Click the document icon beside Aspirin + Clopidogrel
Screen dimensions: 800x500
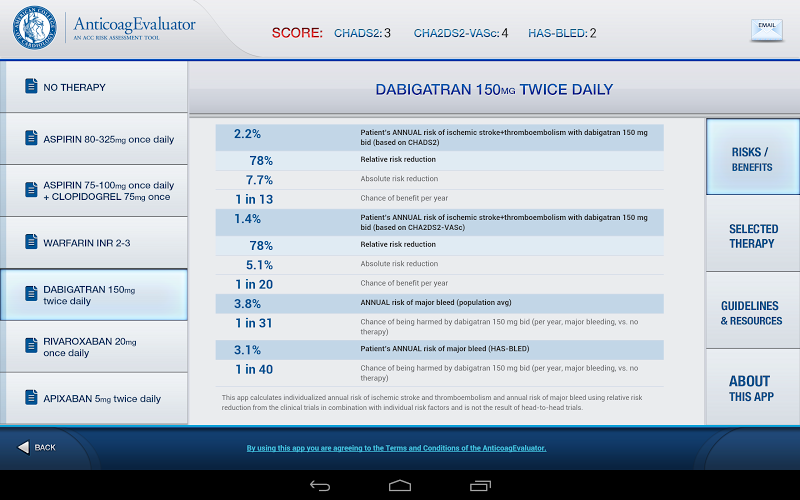click(x=31, y=190)
